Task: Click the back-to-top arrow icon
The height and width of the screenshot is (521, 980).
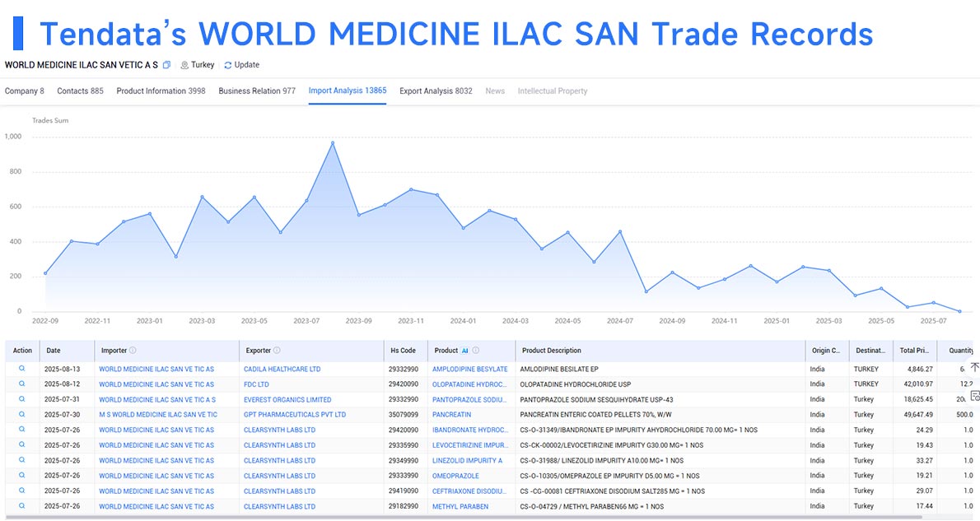Action: click(x=974, y=367)
